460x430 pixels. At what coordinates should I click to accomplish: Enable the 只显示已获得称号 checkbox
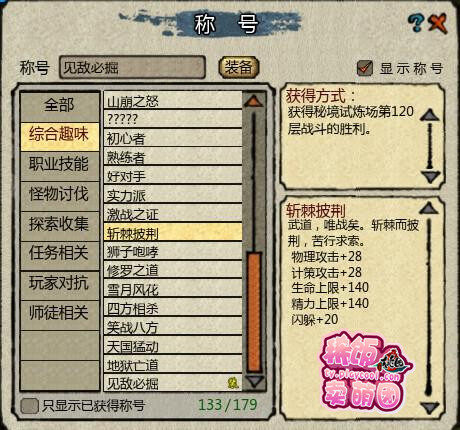coord(29,406)
